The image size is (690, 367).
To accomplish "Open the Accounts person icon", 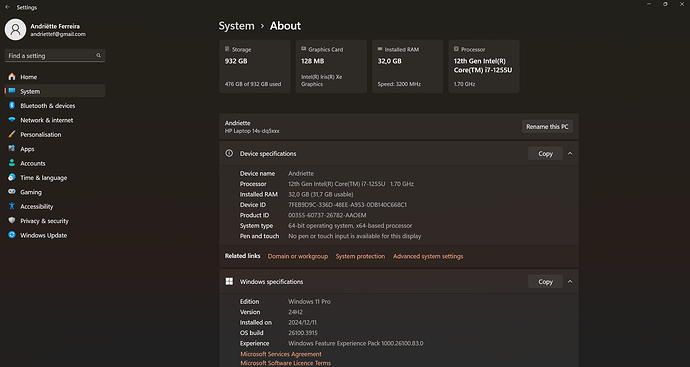I will click(x=12, y=163).
